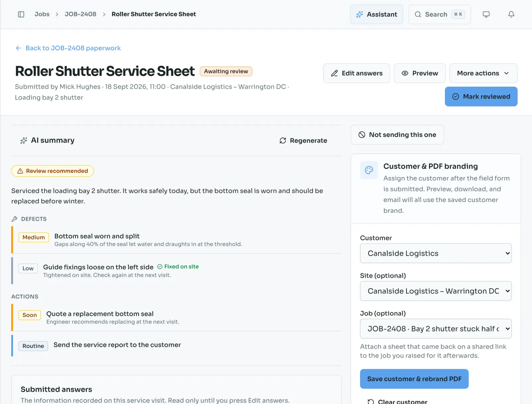This screenshot has width=532, height=404.
Task: Open the display monitor icon
Action: pyautogui.click(x=486, y=14)
